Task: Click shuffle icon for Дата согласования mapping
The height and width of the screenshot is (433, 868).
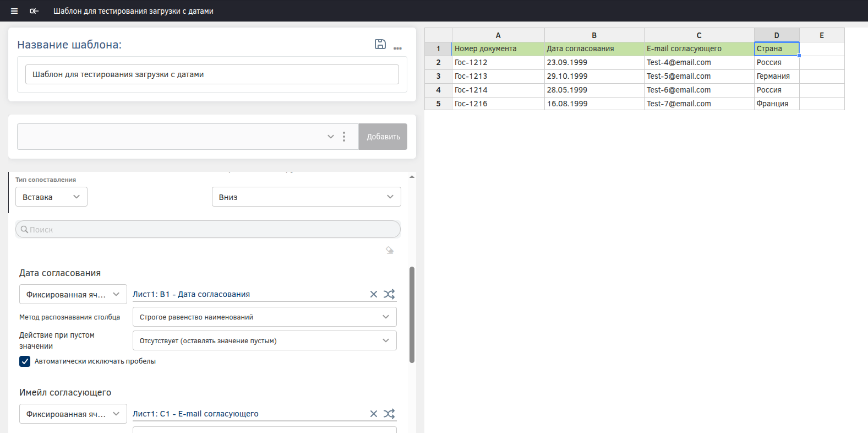Action: coord(389,294)
